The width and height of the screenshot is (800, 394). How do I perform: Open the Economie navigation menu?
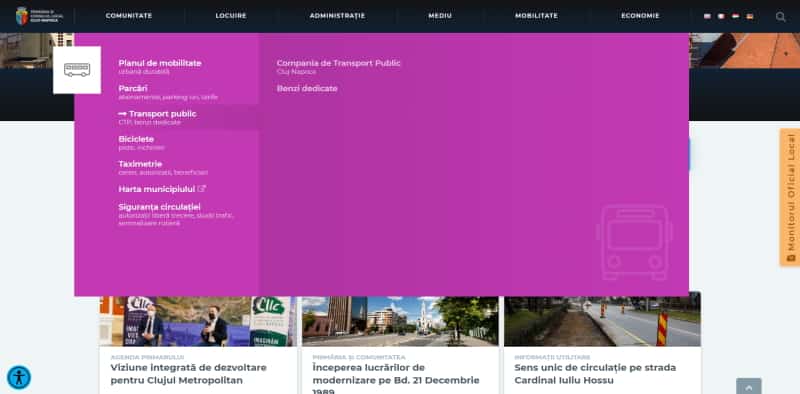coord(640,16)
